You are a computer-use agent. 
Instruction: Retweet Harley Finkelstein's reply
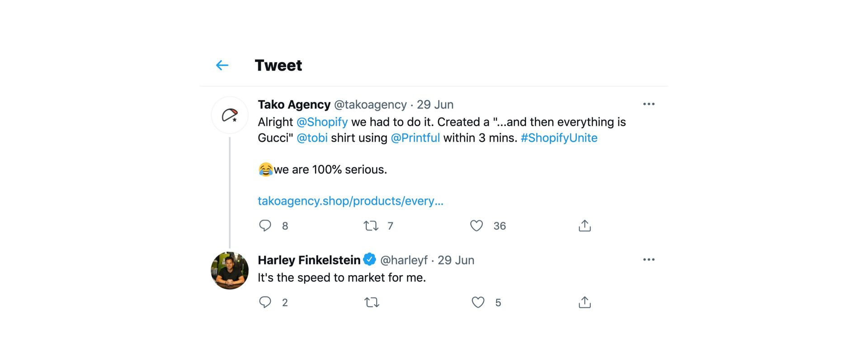(372, 302)
